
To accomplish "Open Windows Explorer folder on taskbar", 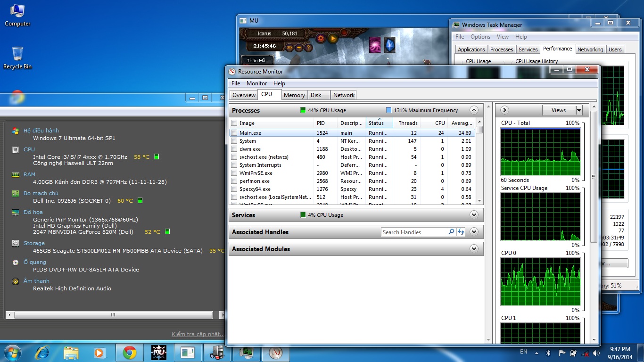I will click(71, 352).
